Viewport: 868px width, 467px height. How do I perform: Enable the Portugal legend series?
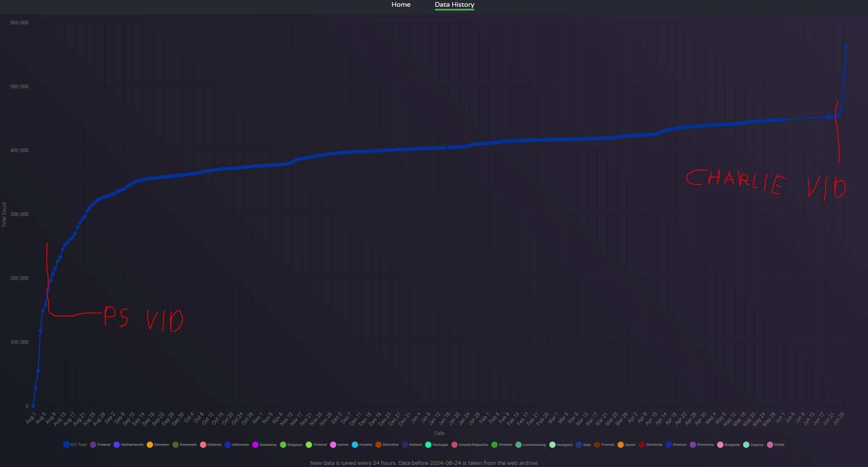(x=437, y=445)
